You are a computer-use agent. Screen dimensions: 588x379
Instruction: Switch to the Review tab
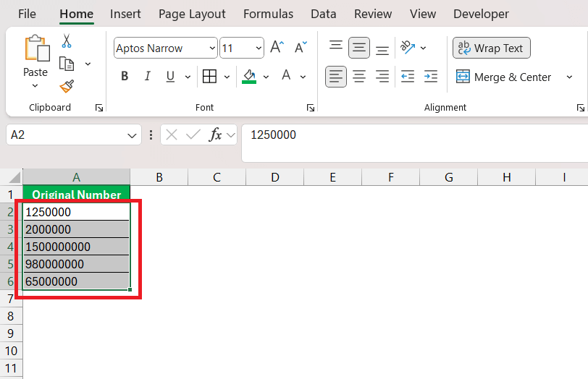[x=373, y=14]
